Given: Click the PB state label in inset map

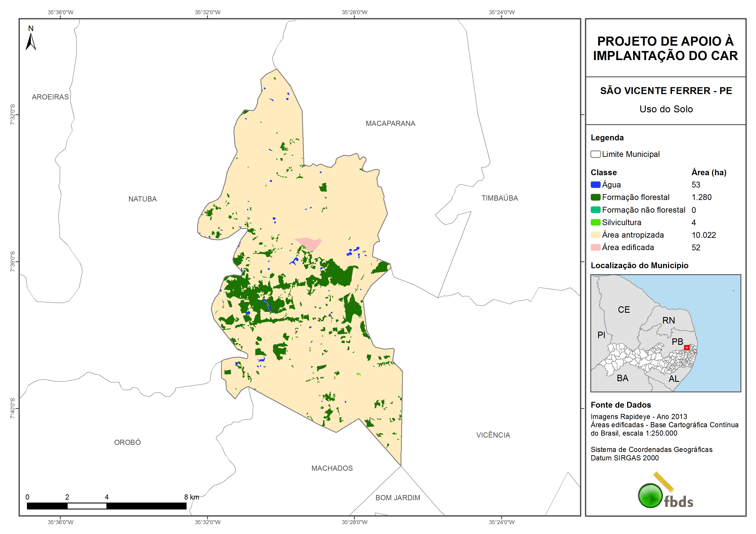Looking at the screenshot, I should 677,342.
